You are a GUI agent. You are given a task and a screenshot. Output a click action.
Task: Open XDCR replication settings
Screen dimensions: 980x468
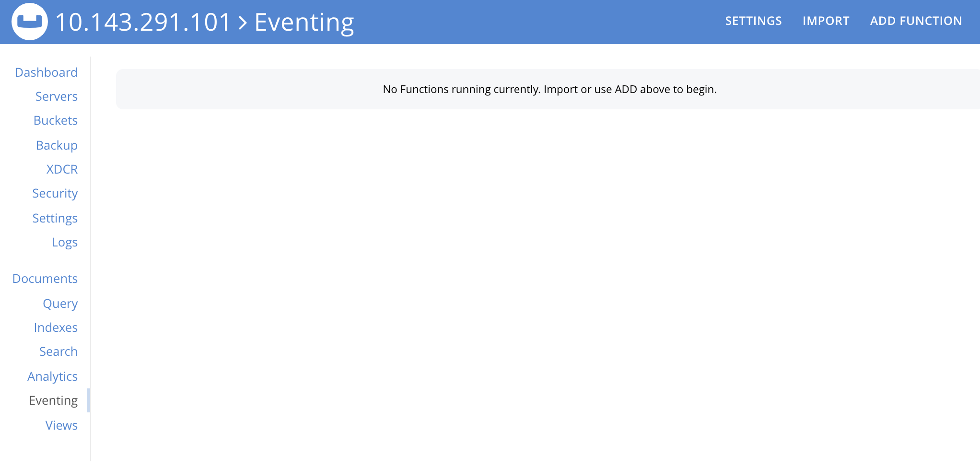62,169
